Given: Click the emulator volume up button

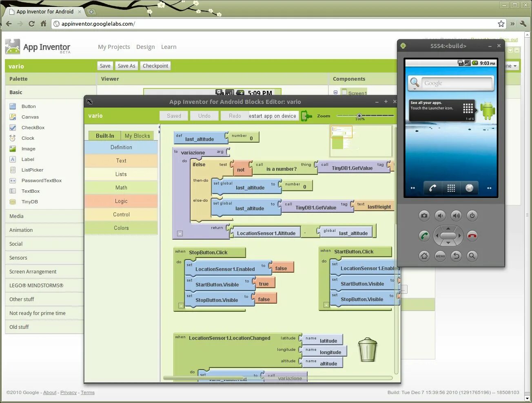Looking at the screenshot, I should 456,216.
